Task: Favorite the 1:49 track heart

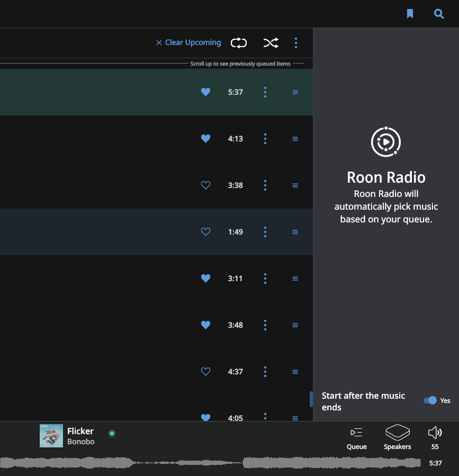Action: tap(205, 231)
